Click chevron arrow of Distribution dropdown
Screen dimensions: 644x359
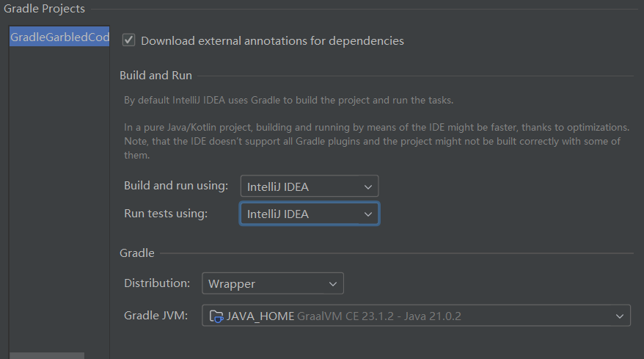pos(333,283)
